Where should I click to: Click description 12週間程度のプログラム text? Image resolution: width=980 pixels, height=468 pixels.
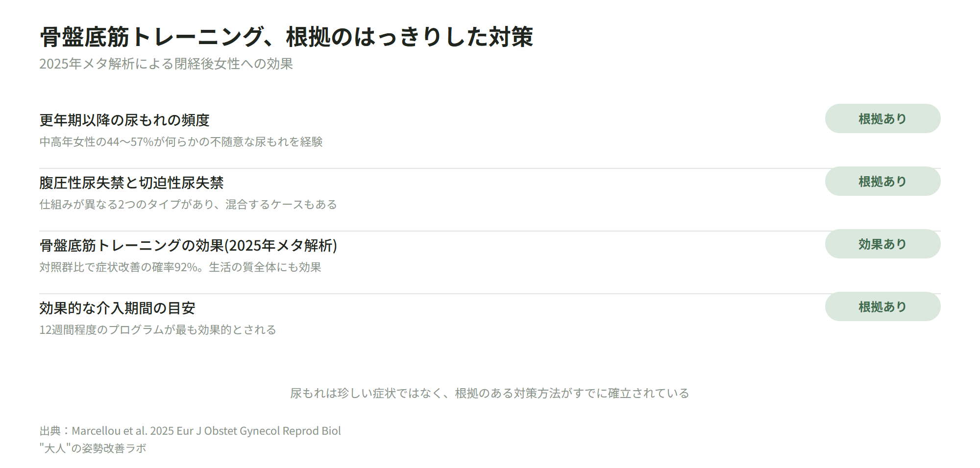(x=158, y=330)
